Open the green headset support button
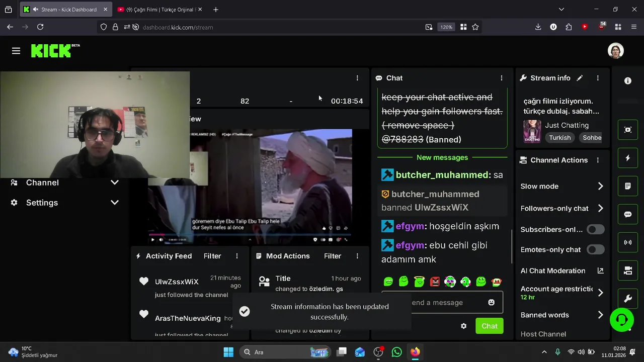Viewport: 644px width, 362px height. (x=622, y=319)
